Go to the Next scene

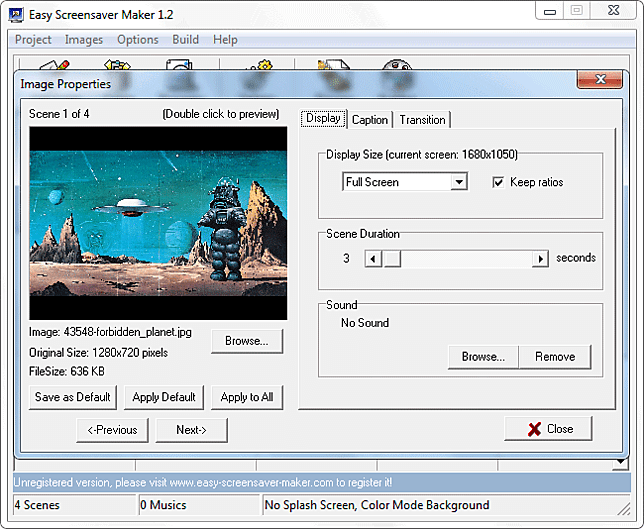[191, 430]
